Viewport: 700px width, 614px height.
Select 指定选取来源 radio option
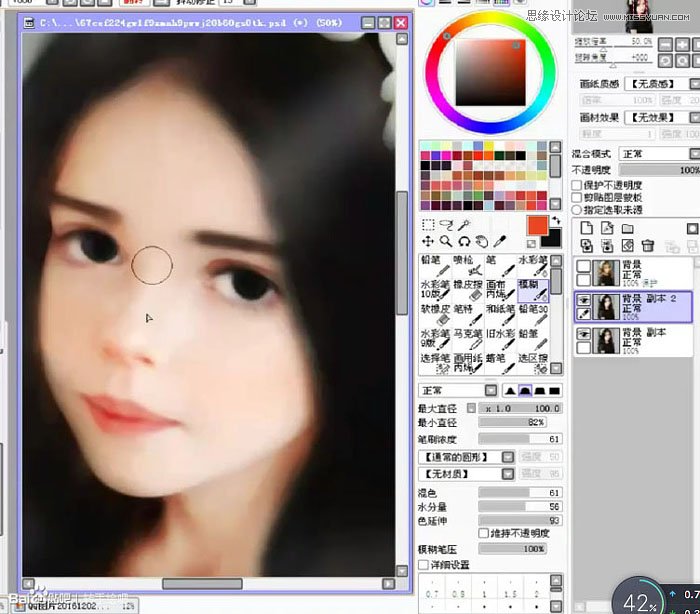[x=576, y=209]
